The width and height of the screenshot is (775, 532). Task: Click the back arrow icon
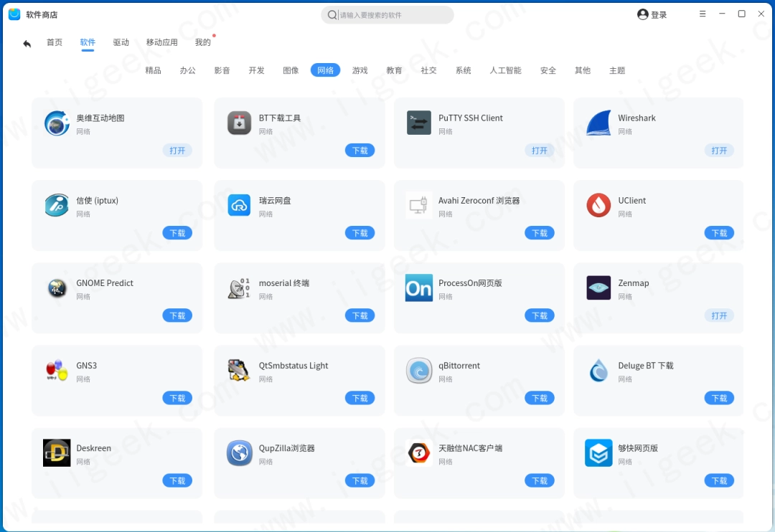[x=27, y=44]
